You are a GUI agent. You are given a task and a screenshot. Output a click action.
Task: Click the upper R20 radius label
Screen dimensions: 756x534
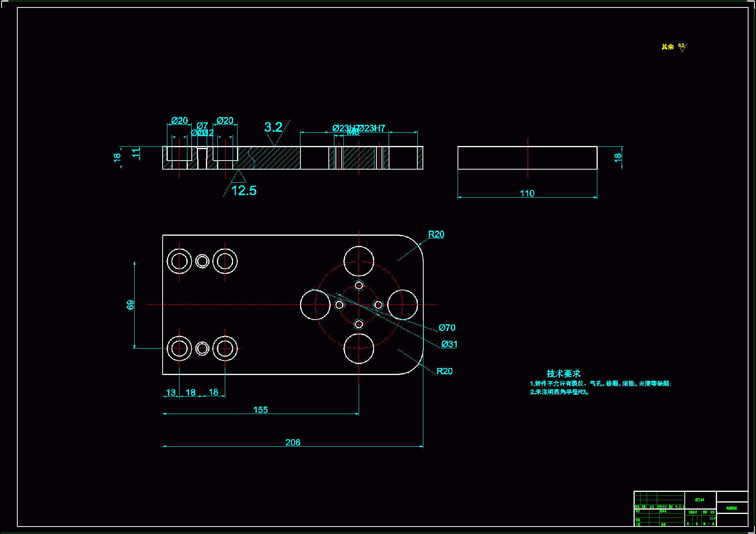[x=436, y=234]
